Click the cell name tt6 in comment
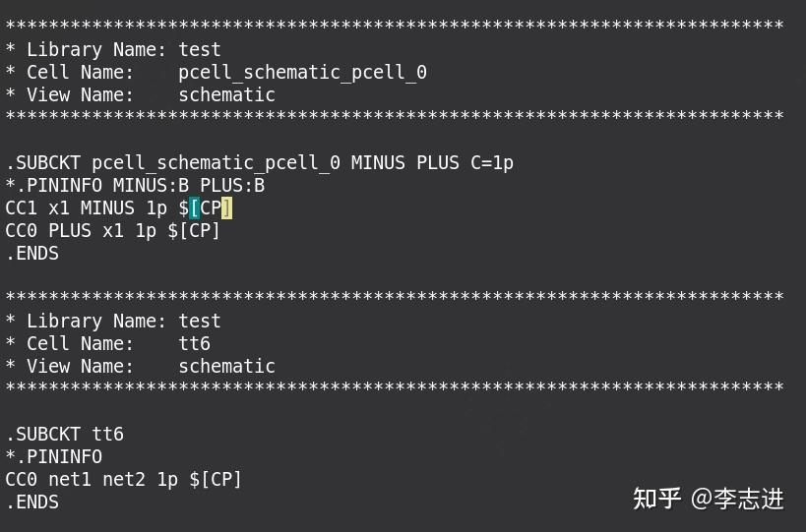The width and height of the screenshot is (806, 532). point(194,343)
